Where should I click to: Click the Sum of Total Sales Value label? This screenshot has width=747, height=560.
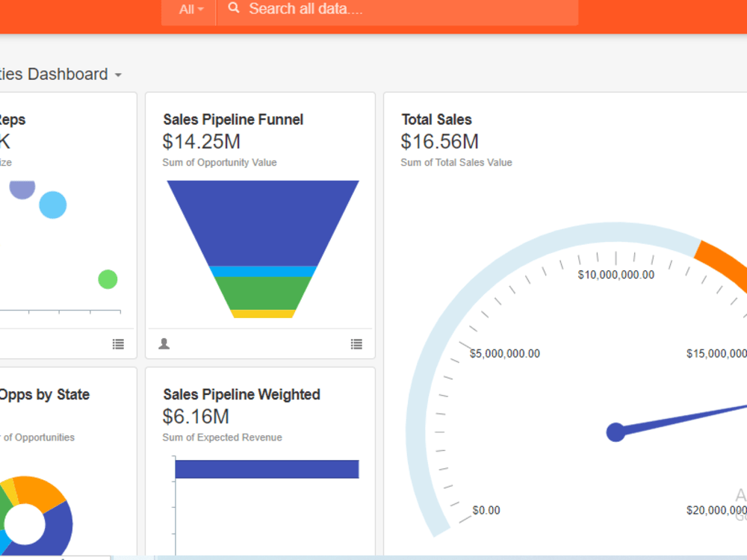[x=456, y=162]
